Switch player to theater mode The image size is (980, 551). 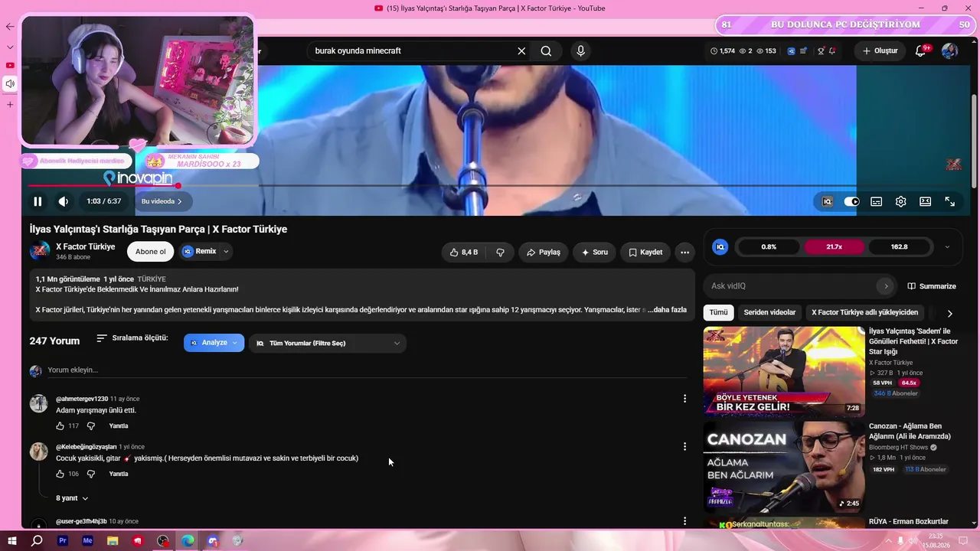coord(925,201)
